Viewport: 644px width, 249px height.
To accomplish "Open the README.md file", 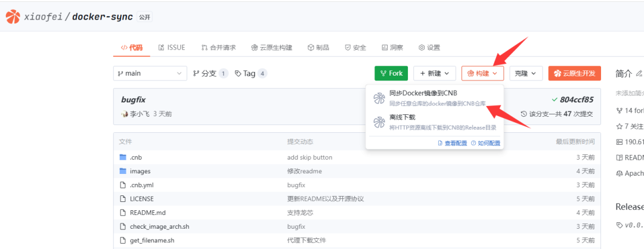I will (x=148, y=213).
